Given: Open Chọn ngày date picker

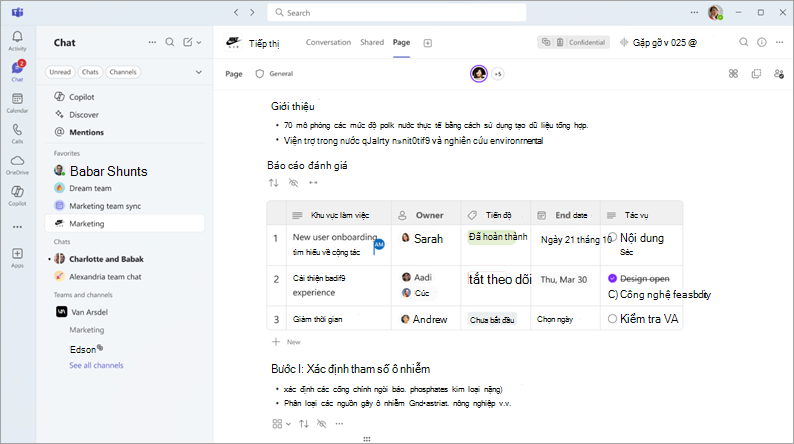Looking at the screenshot, I should (x=555, y=319).
